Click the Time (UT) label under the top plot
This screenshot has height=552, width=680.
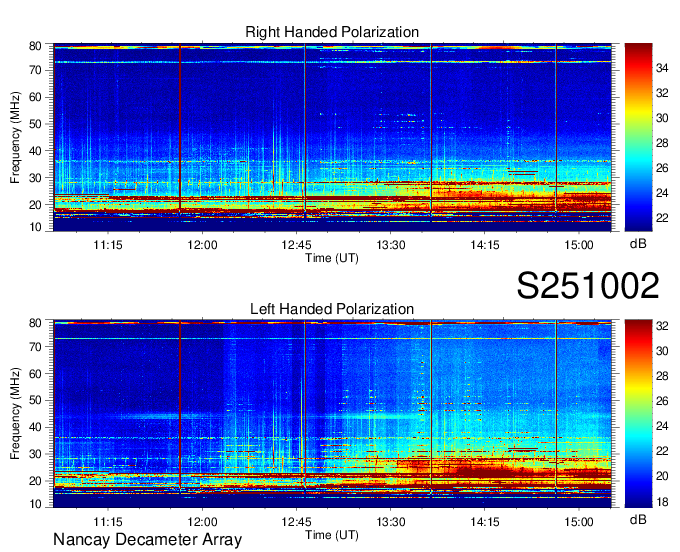332,258
